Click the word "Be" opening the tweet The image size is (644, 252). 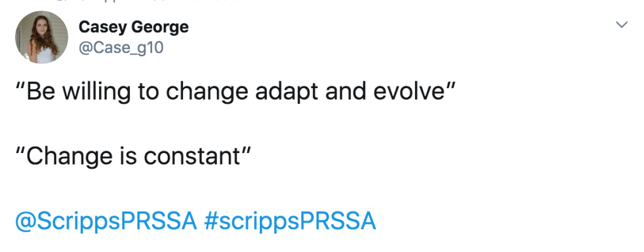click(x=42, y=92)
